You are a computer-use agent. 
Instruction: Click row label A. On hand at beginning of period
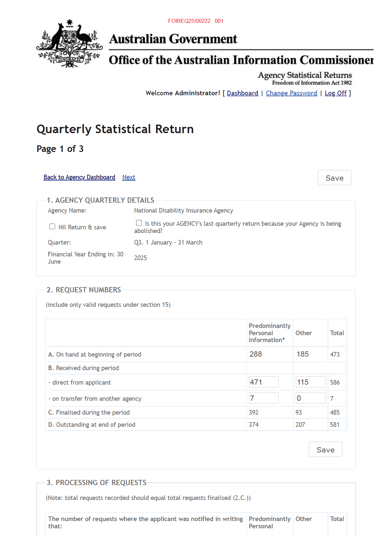pos(95,354)
